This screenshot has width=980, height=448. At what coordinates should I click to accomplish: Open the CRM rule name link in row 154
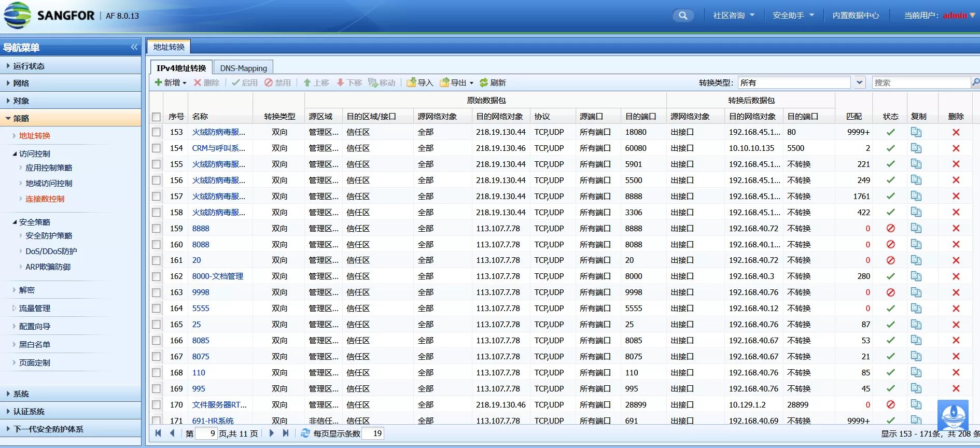point(218,148)
